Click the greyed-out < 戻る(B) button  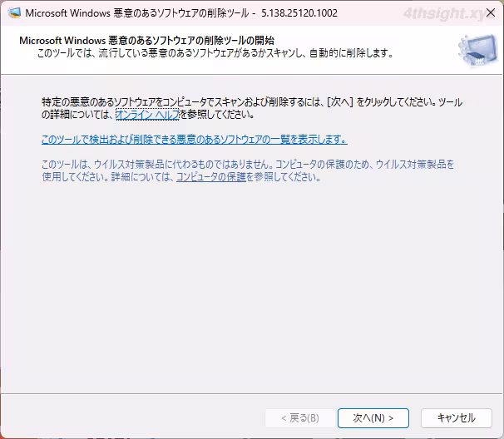299,417
